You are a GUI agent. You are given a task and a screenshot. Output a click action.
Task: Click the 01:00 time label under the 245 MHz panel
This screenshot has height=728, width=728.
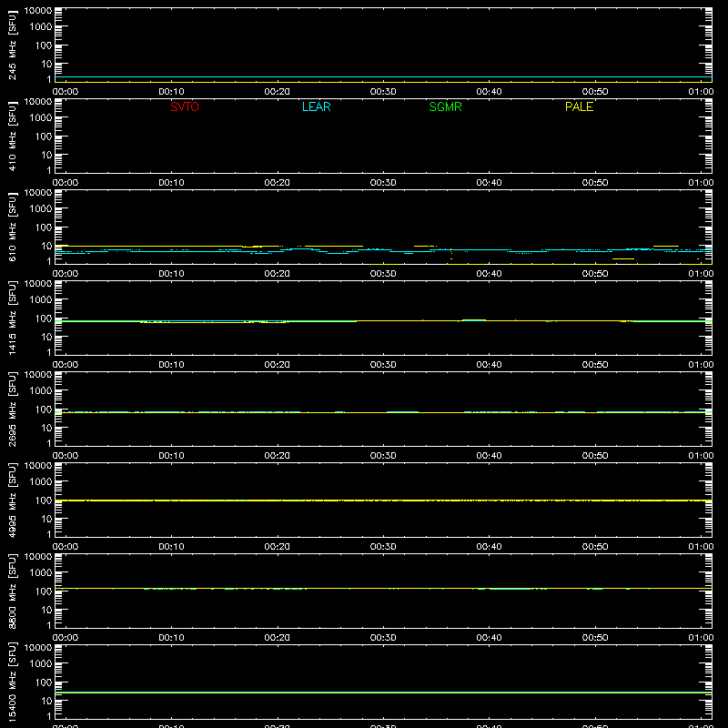coord(701,92)
